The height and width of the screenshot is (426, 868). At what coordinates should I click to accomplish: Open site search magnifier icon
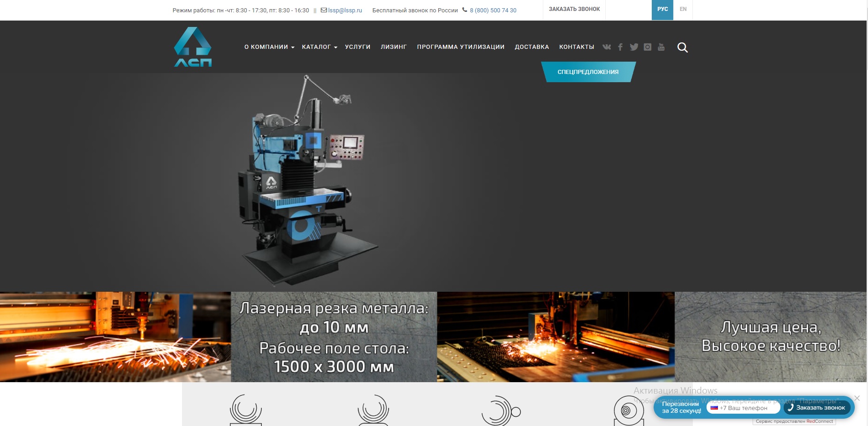(x=682, y=47)
